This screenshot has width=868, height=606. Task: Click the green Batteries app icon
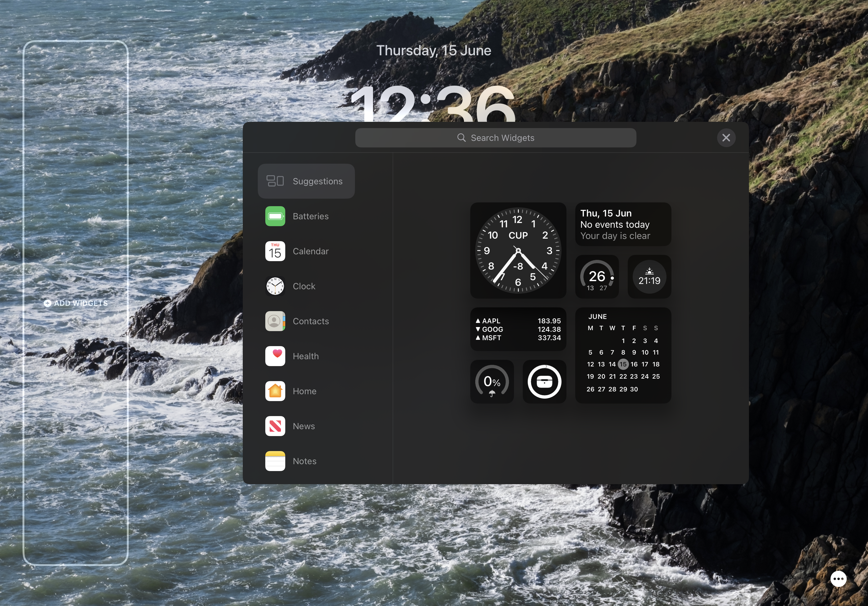click(275, 216)
